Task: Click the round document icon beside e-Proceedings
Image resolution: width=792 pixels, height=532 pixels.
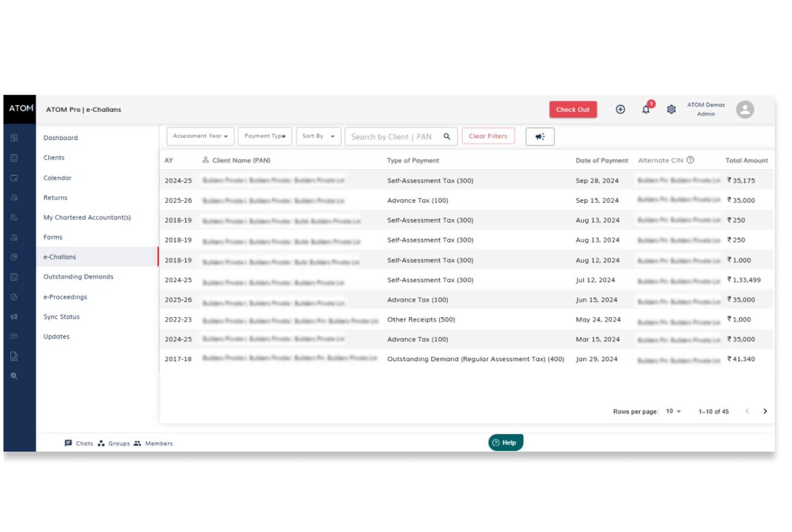Action: 14,297
